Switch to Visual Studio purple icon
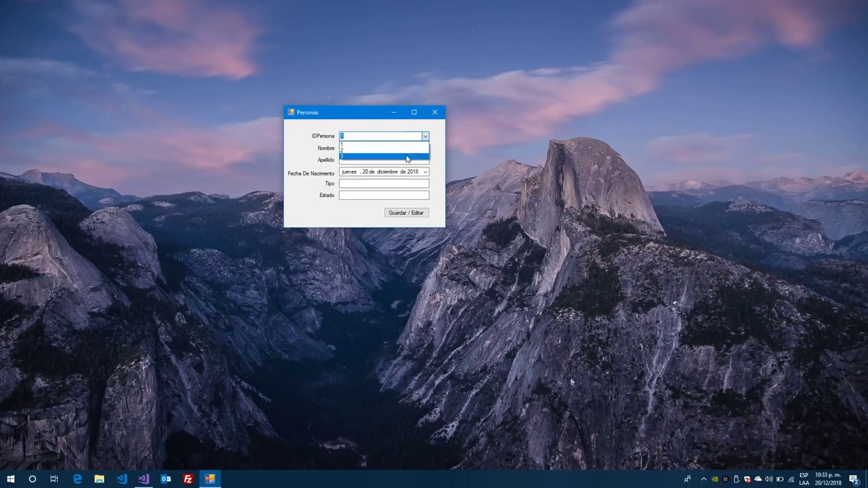Screen dimensions: 868x488 pyautogui.click(x=144, y=479)
